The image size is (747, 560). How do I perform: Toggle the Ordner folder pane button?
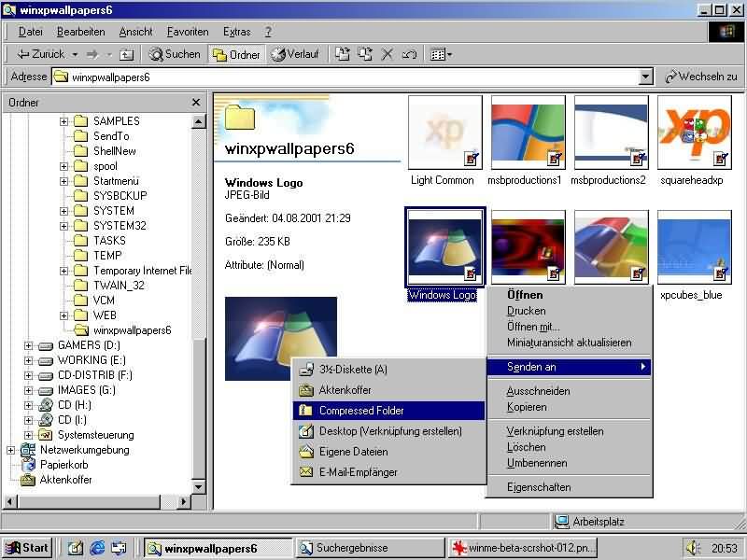237,54
